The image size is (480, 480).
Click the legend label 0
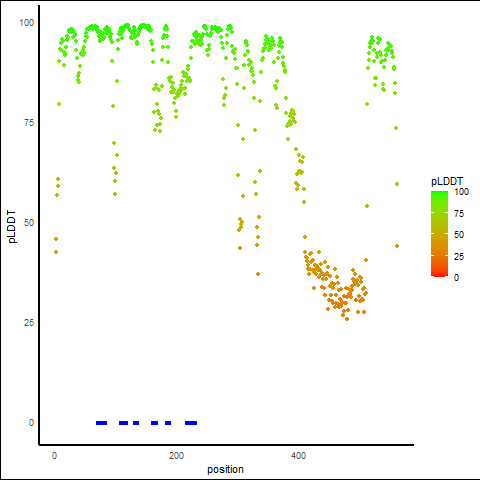click(456, 278)
